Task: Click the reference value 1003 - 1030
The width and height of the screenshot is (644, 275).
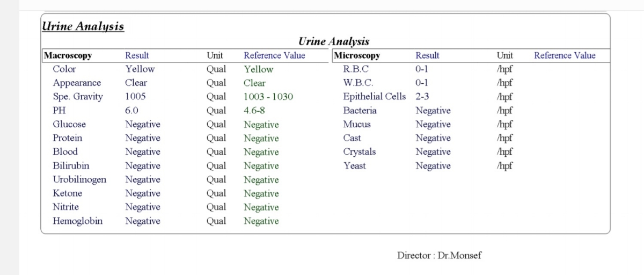Action: [x=268, y=97]
